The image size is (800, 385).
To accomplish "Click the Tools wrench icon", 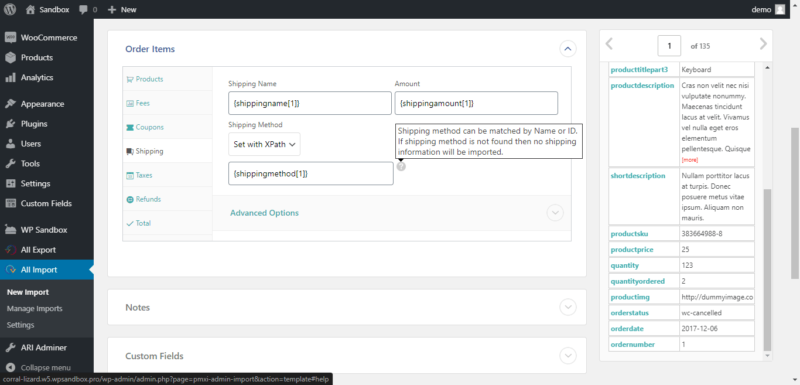I will (x=10, y=164).
